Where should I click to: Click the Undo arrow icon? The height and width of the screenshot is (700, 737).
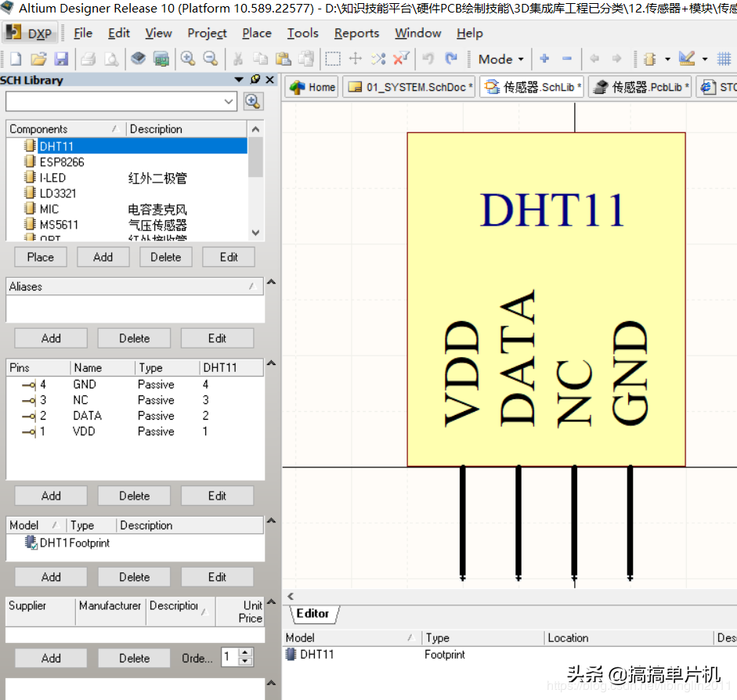click(428, 59)
